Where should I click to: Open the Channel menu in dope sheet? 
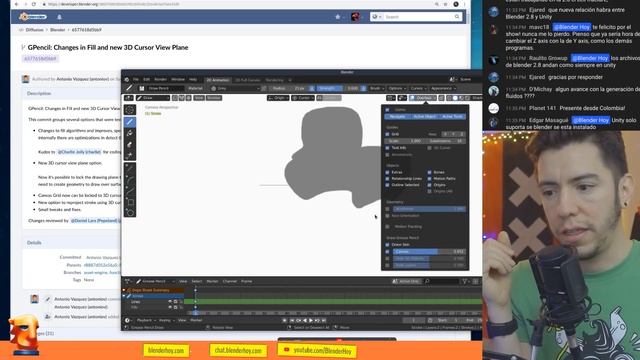[229, 281]
